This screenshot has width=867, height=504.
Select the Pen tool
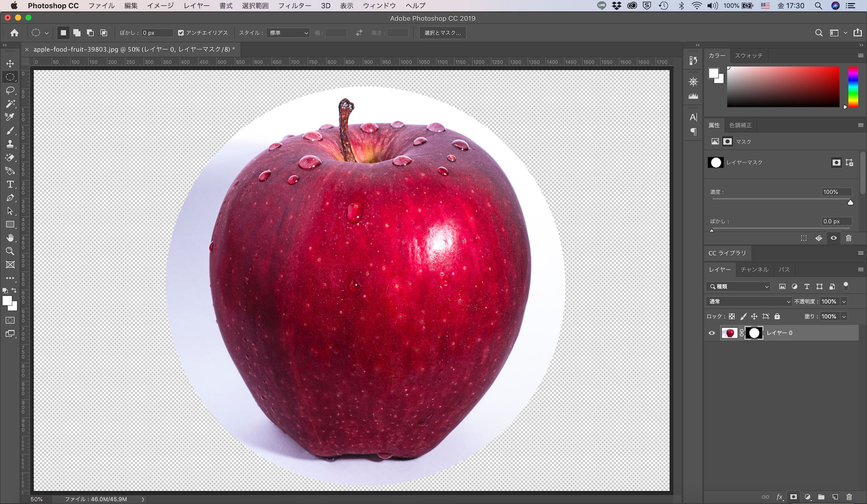pyautogui.click(x=10, y=198)
